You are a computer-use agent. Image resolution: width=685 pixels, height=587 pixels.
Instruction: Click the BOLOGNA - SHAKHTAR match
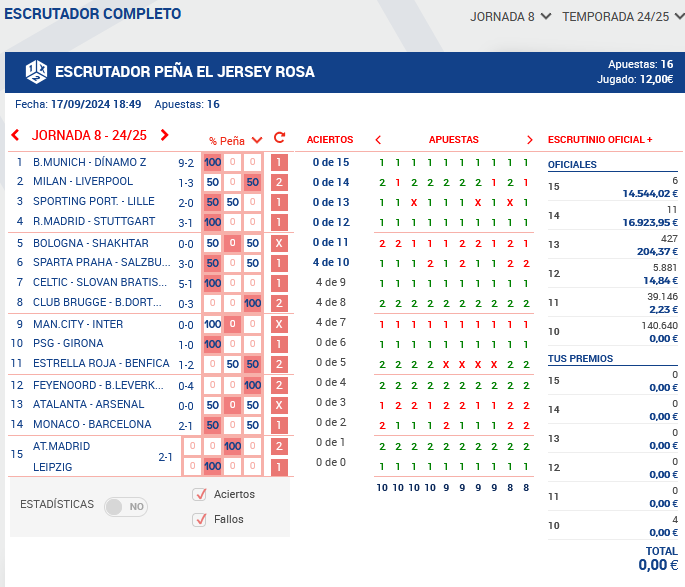click(x=91, y=243)
